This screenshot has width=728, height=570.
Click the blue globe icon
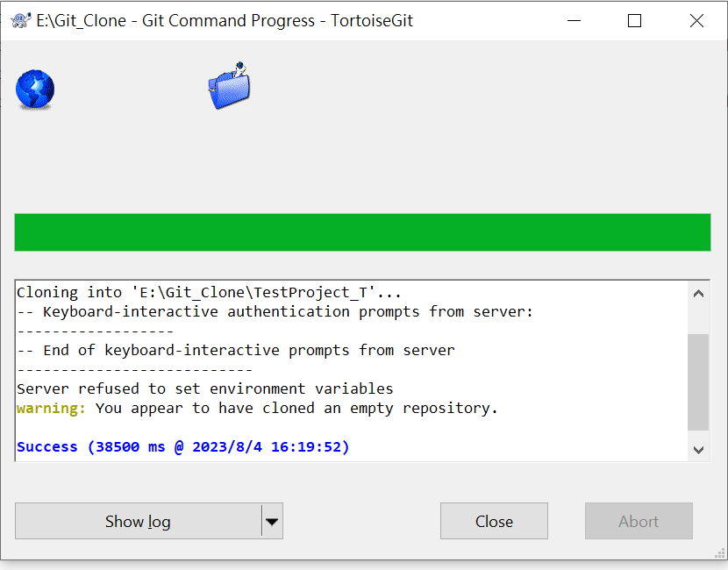tap(35, 89)
